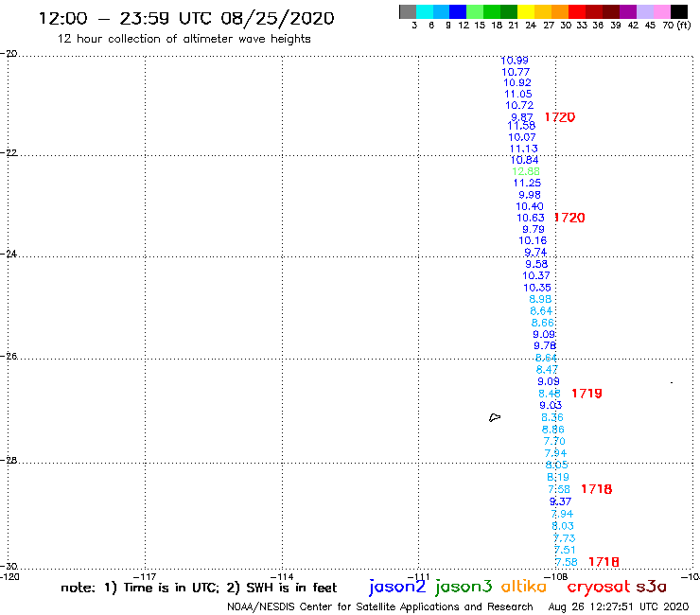Screen dimensions: 700x615
Task: Click the purple swatch in the color scale
Action: [627, 11]
